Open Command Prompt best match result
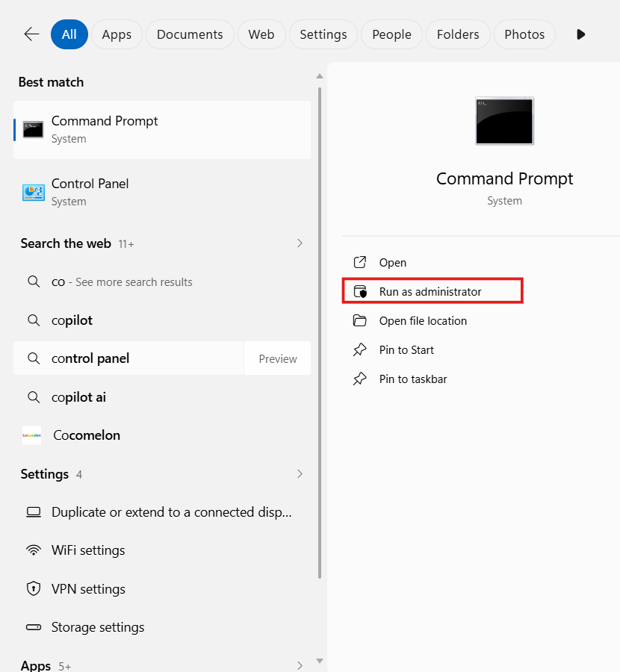 [x=162, y=130]
